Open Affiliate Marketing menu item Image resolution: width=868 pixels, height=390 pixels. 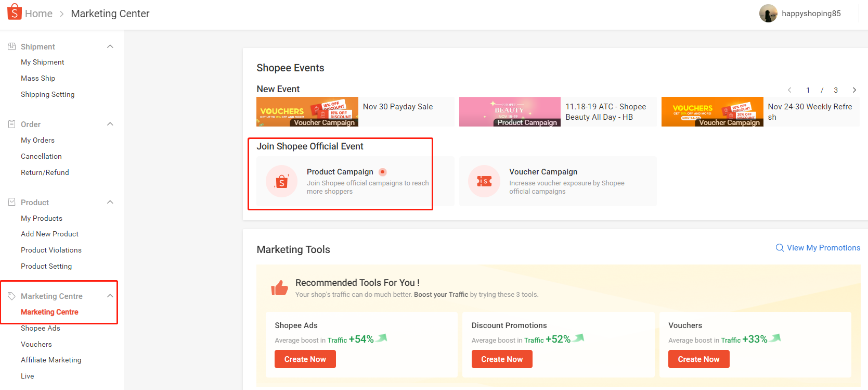pos(51,360)
